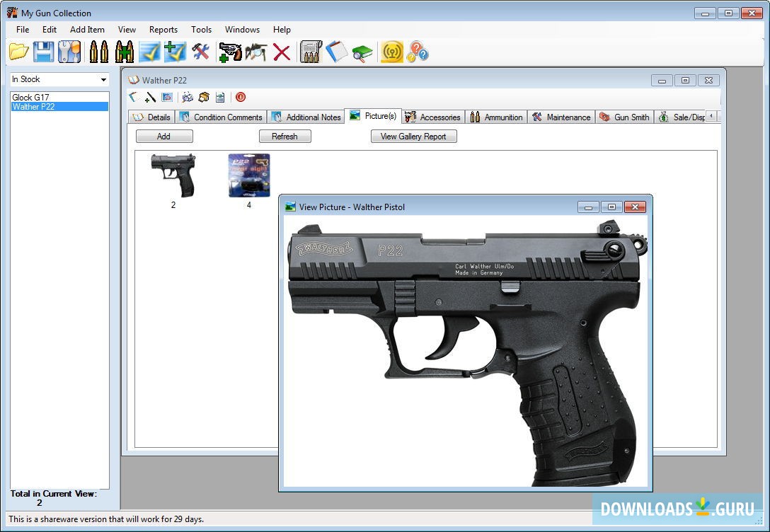Open the View menu
The image size is (770, 532).
[x=127, y=30]
